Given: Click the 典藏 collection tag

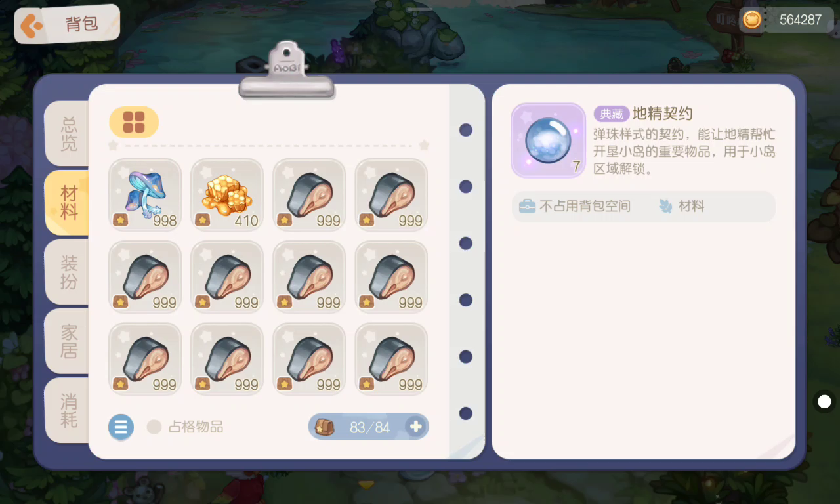Looking at the screenshot, I should (x=611, y=114).
